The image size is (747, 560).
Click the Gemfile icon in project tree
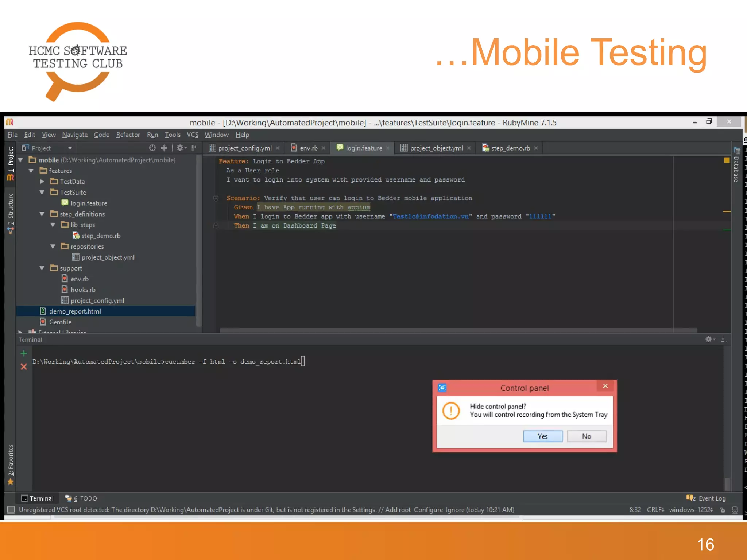[x=43, y=322]
